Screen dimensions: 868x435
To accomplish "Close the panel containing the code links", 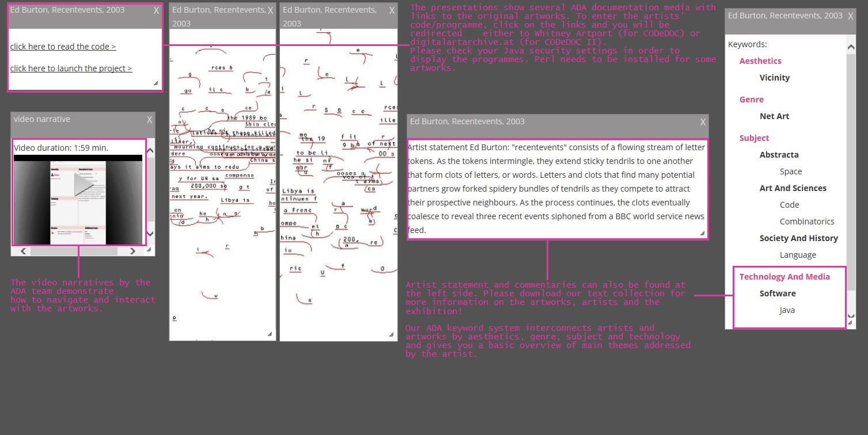I will 156,10.
